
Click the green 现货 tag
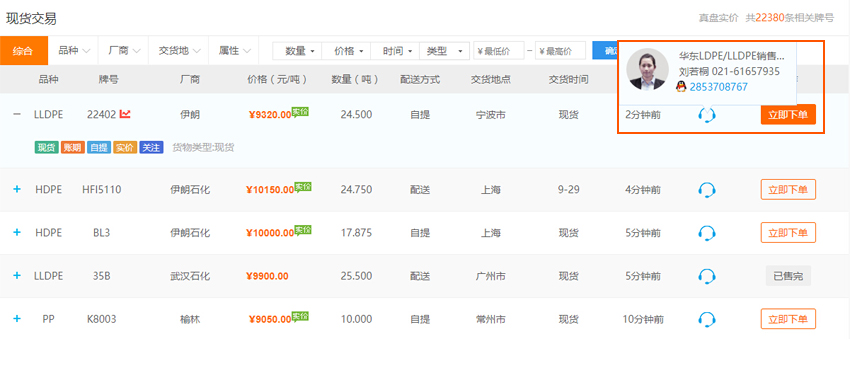pos(47,147)
